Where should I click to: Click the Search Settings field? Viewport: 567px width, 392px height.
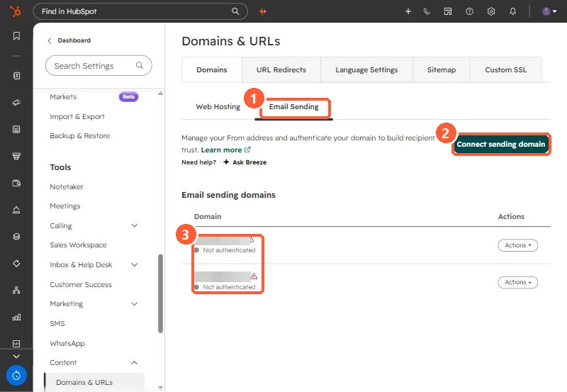[x=99, y=65]
